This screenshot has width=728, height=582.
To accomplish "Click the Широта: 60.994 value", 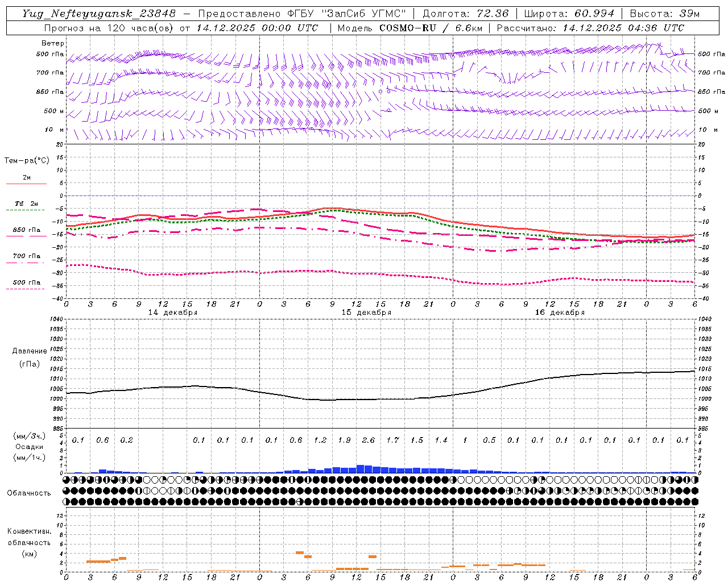I will (x=569, y=14).
